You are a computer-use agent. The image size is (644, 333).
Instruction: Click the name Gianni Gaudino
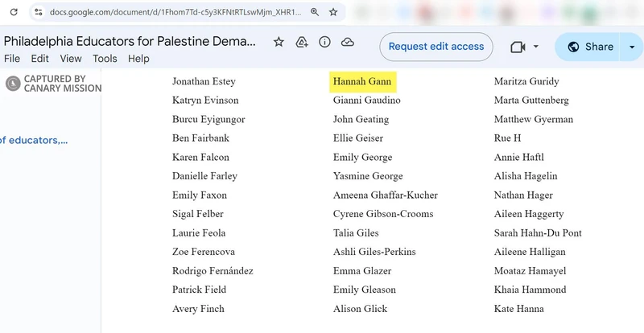367,101
